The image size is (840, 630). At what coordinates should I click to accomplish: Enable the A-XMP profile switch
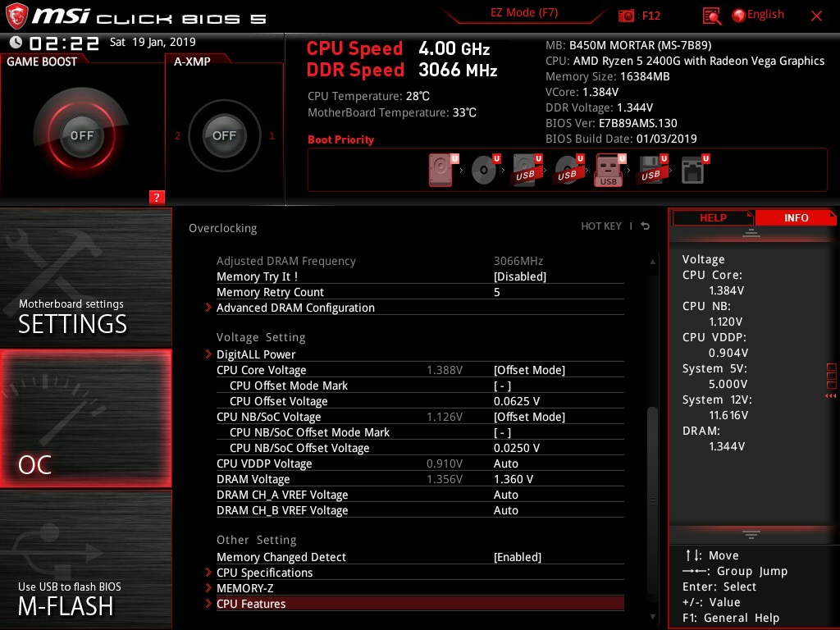click(224, 135)
